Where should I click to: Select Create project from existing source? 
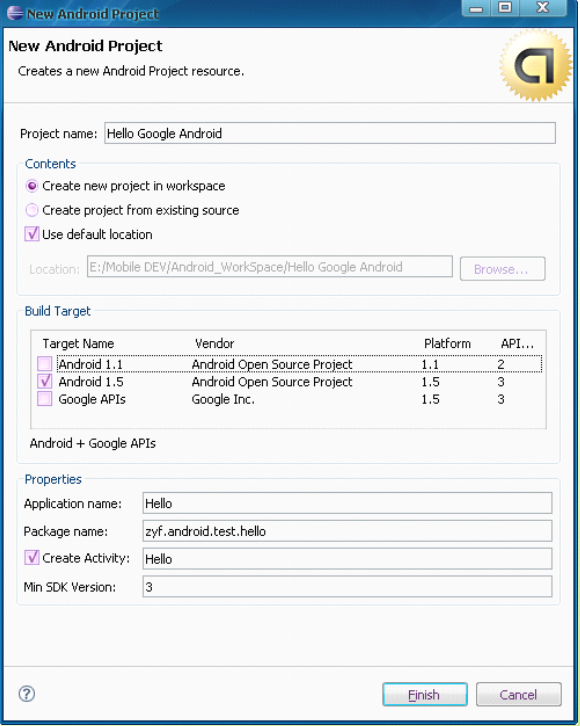(32, 210)
